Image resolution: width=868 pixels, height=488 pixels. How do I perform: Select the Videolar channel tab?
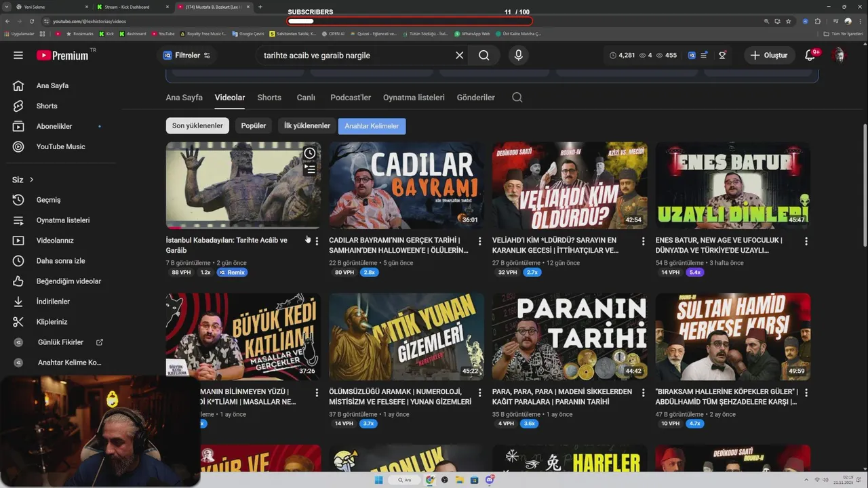[230, 98]
